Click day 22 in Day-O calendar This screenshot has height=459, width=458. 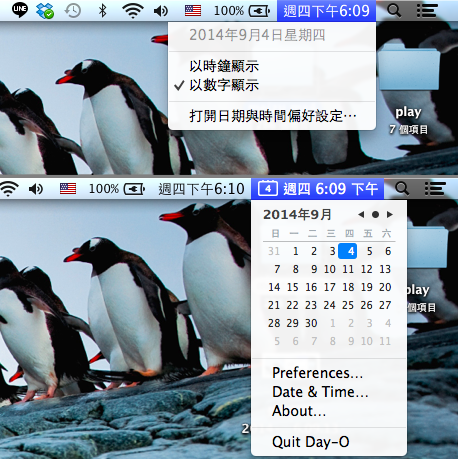[x=292, y=305]
